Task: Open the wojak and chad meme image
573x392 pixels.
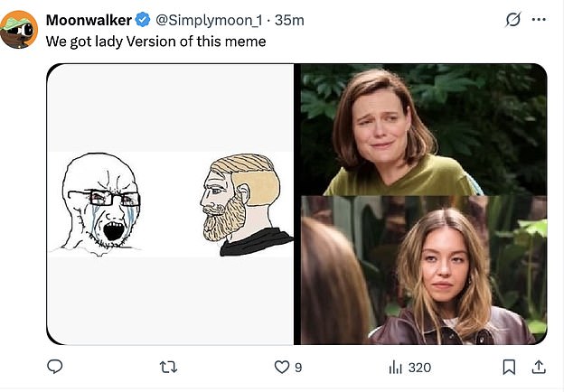Action: click(171, 204)
